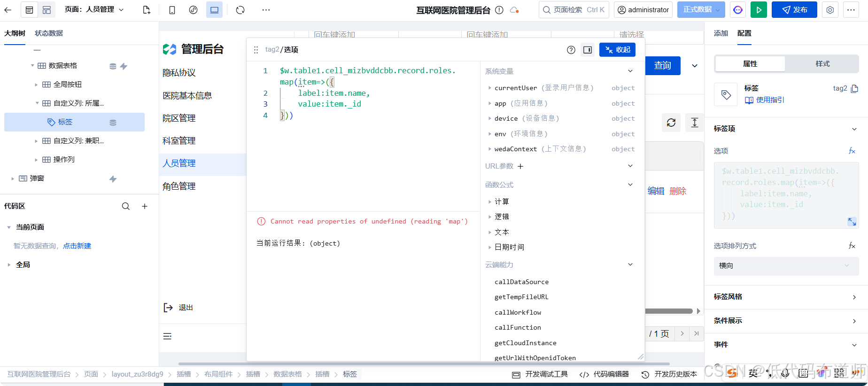
Task: Open the outline panel icon in the top bar
Action: [x=29, y=10]
